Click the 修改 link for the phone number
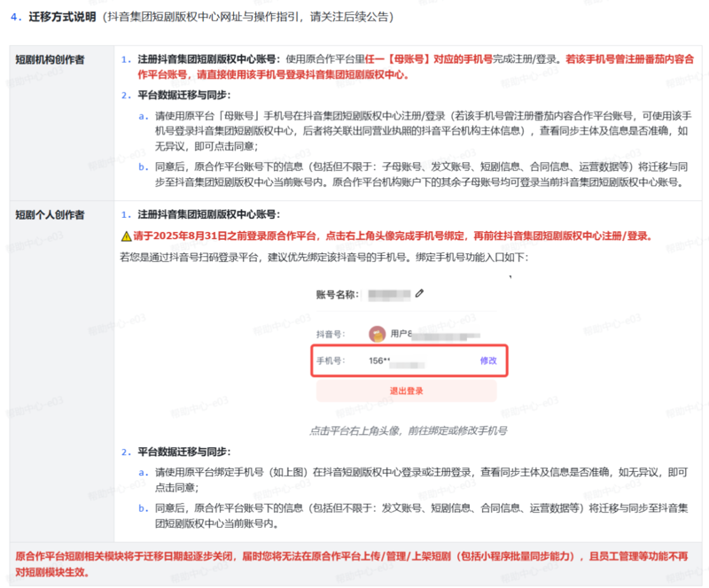The width and height of the screenshot is (709, 588). click(488, 360)
